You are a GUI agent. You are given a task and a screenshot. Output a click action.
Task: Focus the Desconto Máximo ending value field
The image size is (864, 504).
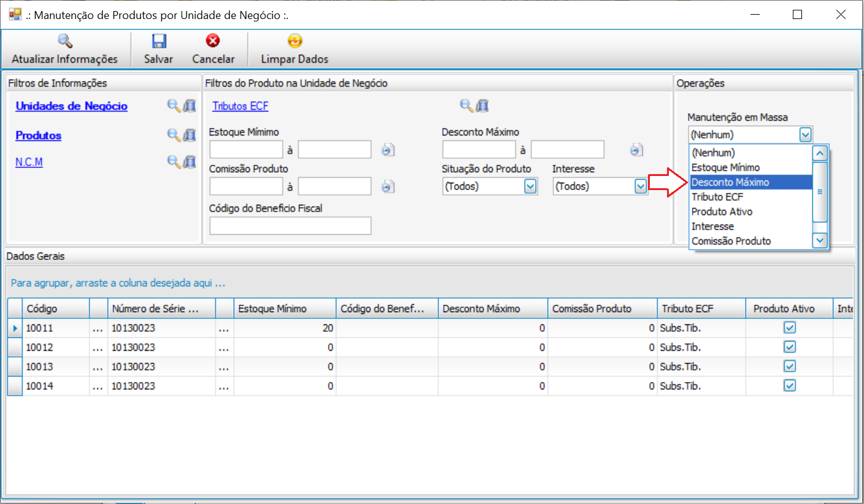(568, 150)
